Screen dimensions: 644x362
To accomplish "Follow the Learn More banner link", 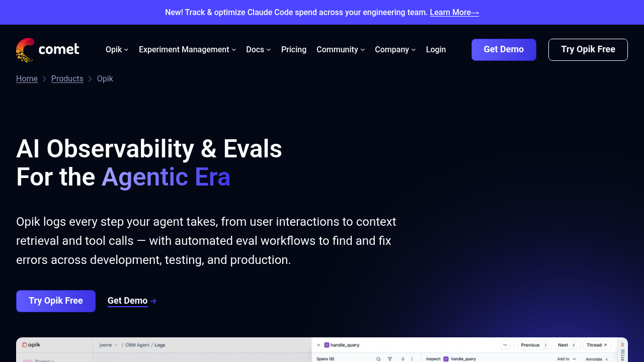I will [454, 12].
